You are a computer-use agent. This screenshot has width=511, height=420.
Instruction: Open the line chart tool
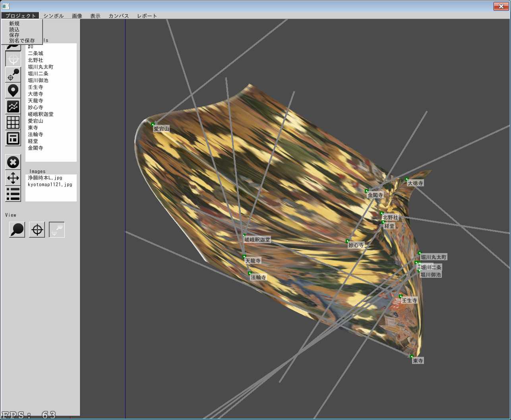(13, 106)
